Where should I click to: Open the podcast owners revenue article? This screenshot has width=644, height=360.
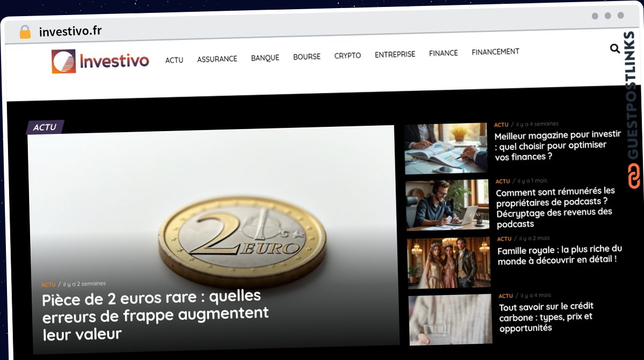pyautogui.click(x=555, y=207)
